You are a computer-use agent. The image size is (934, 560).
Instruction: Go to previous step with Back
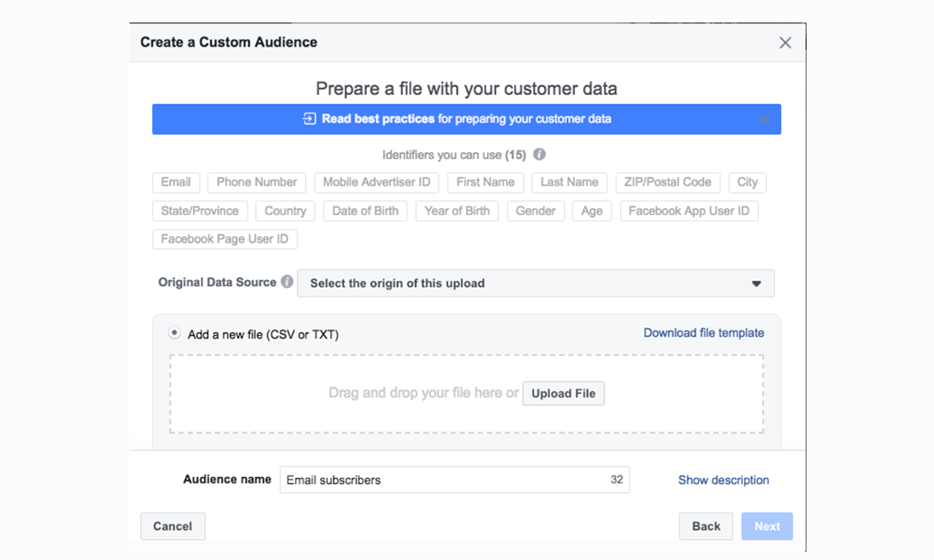point(706,526)
